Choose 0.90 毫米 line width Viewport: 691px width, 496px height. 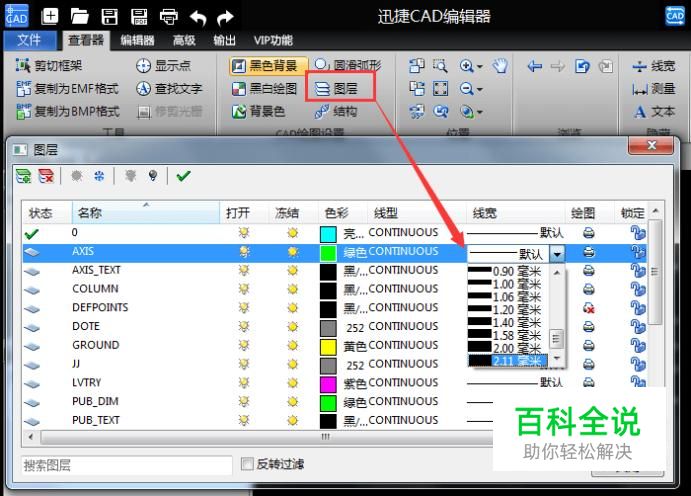507,271
